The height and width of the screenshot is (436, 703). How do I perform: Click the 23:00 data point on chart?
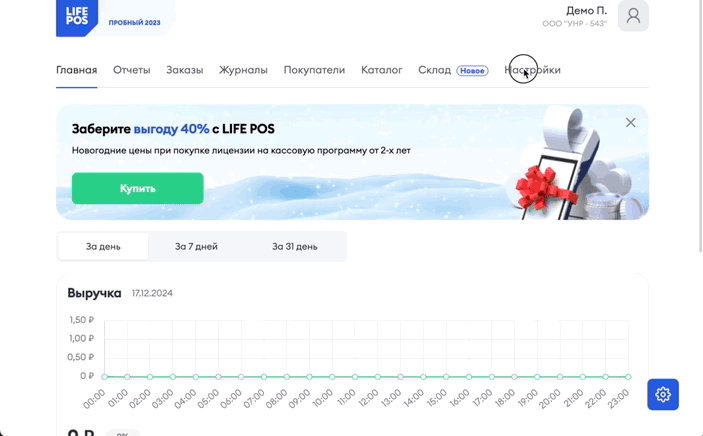[628, 377]
